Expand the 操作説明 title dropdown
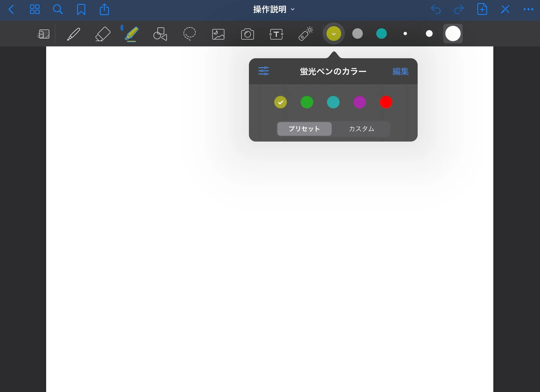540x392 pixels. [x=273, y=9]
